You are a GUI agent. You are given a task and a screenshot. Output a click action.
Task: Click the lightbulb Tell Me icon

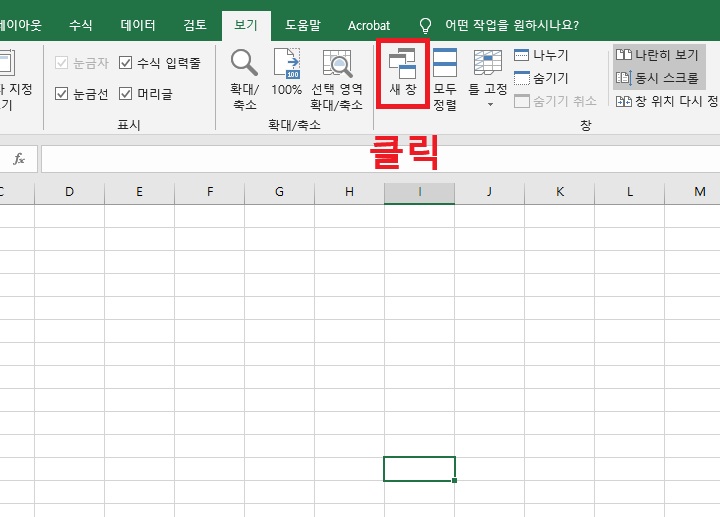click(425, 25)
